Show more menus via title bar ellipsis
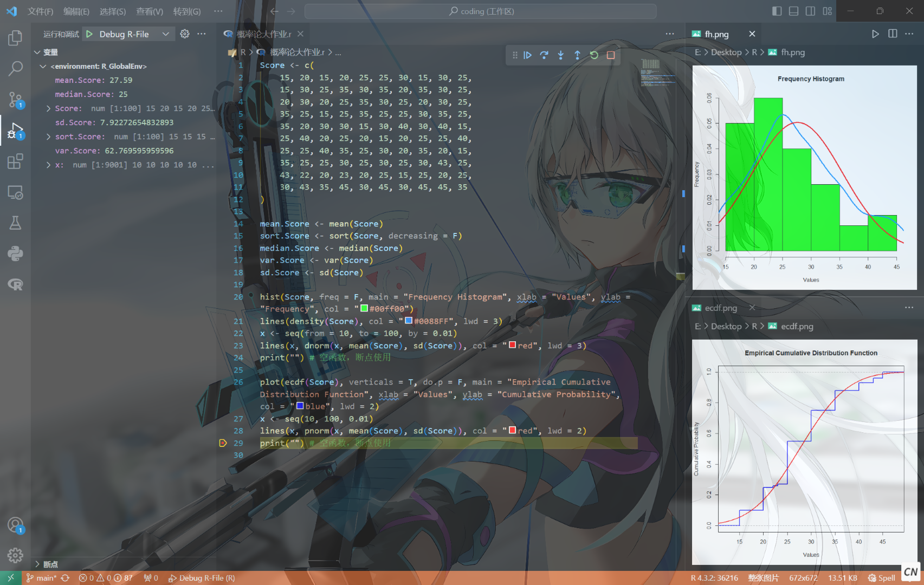 coord(218,11)
